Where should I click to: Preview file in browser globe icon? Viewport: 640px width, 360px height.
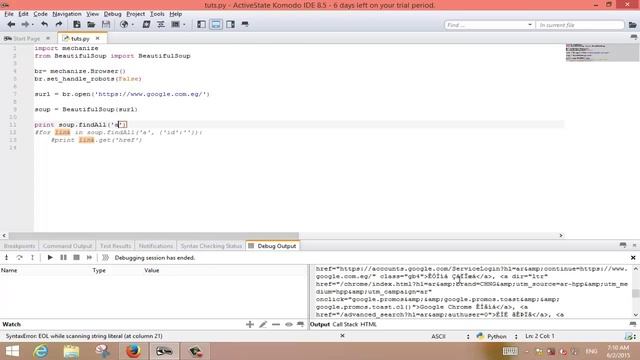click(x=124, y=24)
